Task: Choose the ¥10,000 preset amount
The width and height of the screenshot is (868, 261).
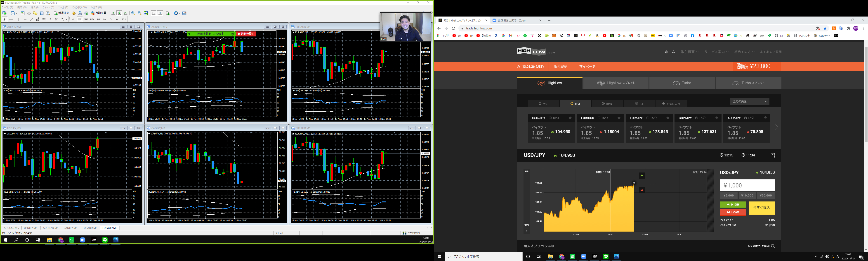Action: [747, 196]
